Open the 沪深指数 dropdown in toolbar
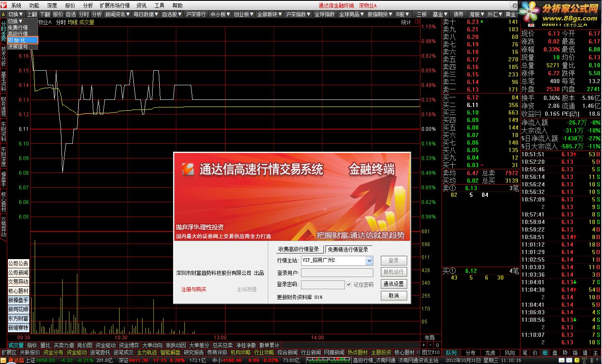This screenshot has width=602, height=364. [x=298, y=14]
